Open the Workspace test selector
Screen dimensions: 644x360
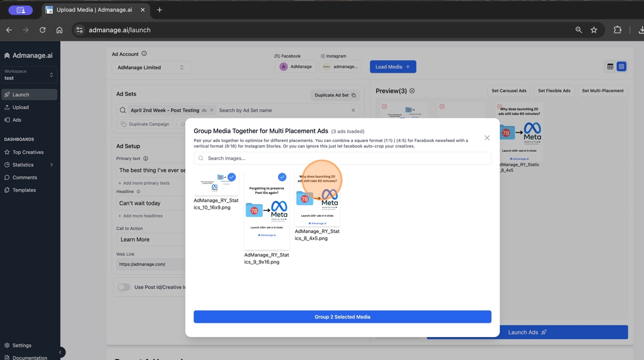tap(29, 75)
